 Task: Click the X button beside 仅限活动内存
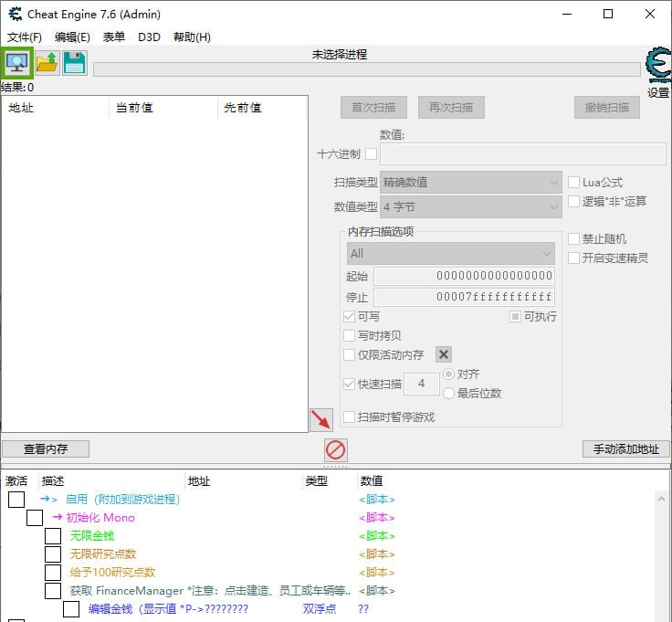coord(444,354)
